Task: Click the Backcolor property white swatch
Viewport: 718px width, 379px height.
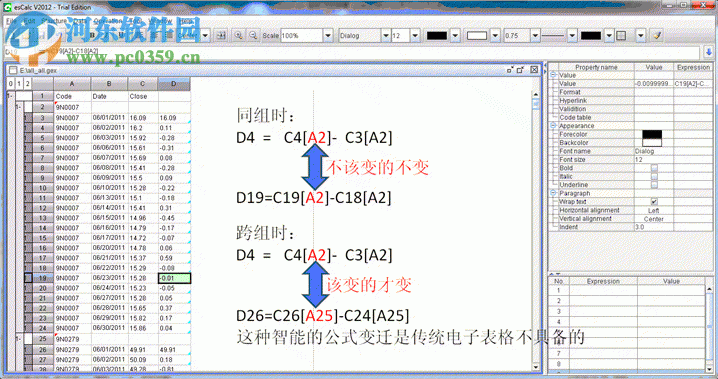Action: click(652, 142)
